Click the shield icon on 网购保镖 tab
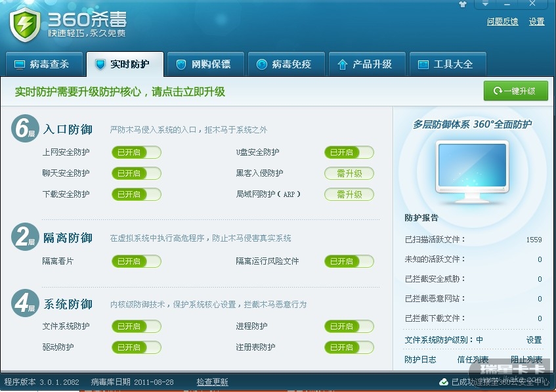The height and width of the screenshot is (392, 556). 181,64
